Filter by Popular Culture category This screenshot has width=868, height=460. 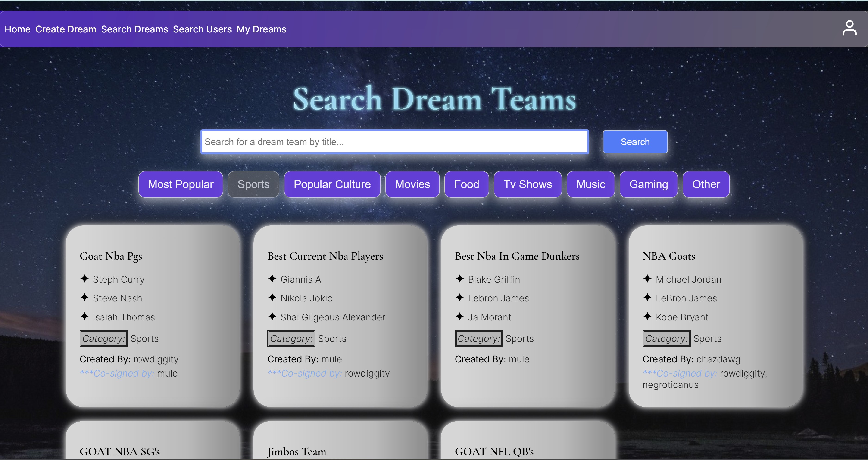pyautogui.click(x=332, y=184)
